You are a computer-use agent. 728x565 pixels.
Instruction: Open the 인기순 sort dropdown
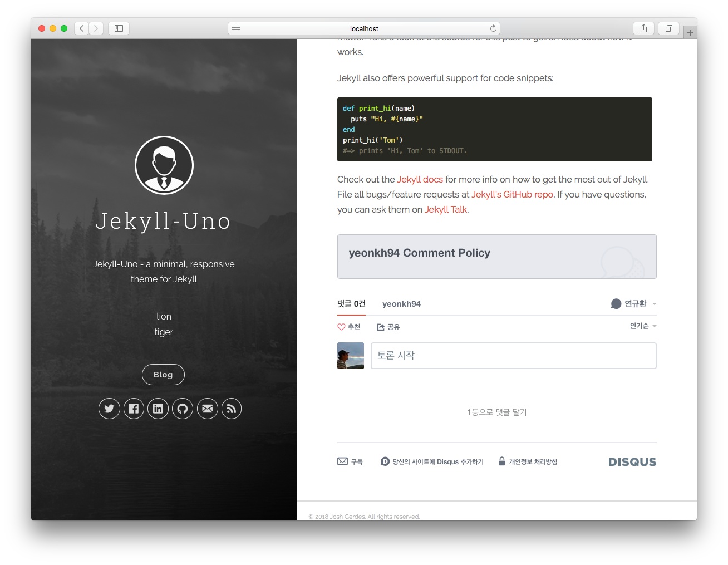pyautogui.click(x=643, y=326)
